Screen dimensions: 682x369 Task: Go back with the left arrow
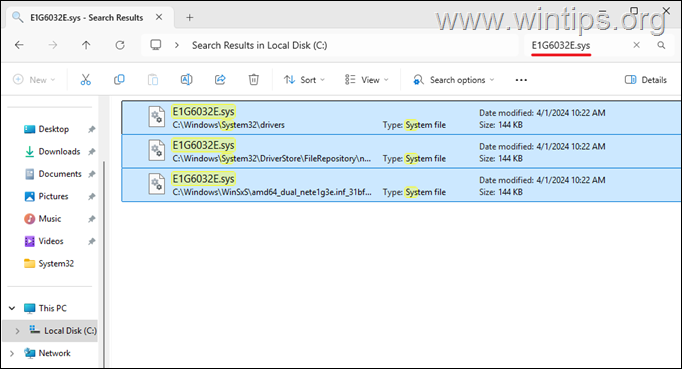click(x=19, y=45)
